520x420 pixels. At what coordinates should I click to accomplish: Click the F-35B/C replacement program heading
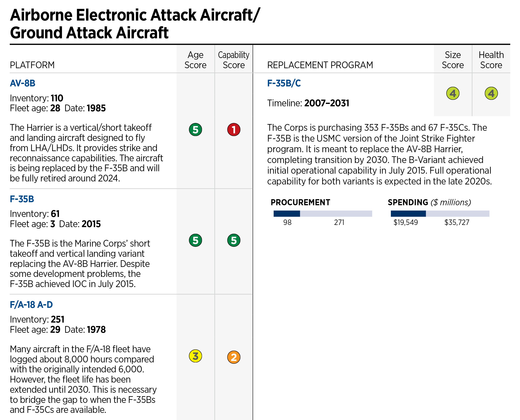(x=284, y=83)
